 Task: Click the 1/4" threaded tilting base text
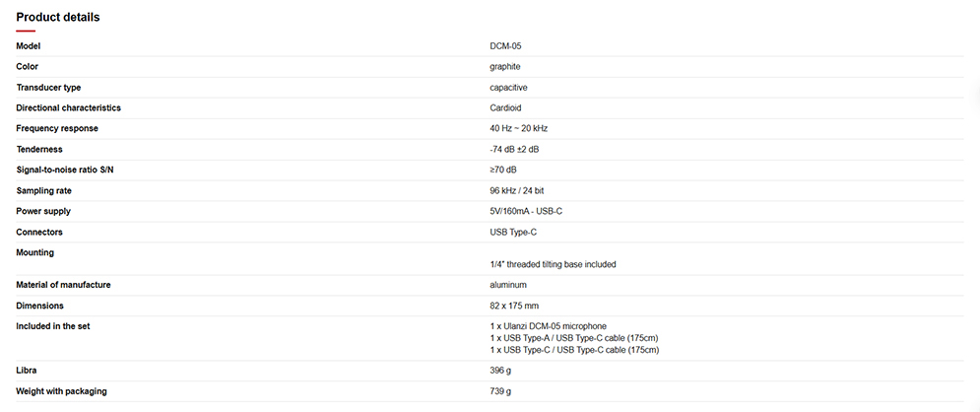coord(553,264)
